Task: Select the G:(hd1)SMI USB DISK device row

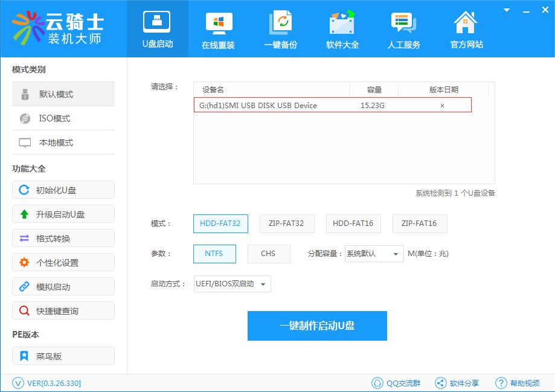Action: (333, 105)
